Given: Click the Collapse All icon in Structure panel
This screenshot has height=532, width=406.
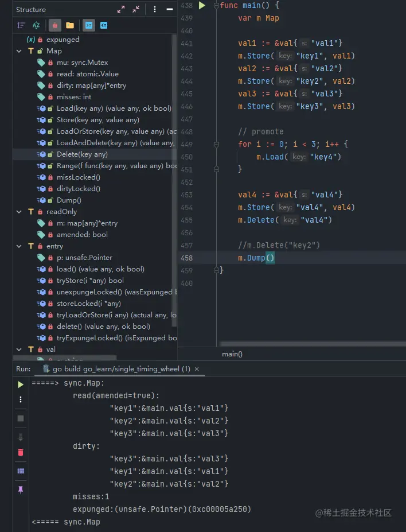Looking at the screenshot, I should click(x=136, y=10).
